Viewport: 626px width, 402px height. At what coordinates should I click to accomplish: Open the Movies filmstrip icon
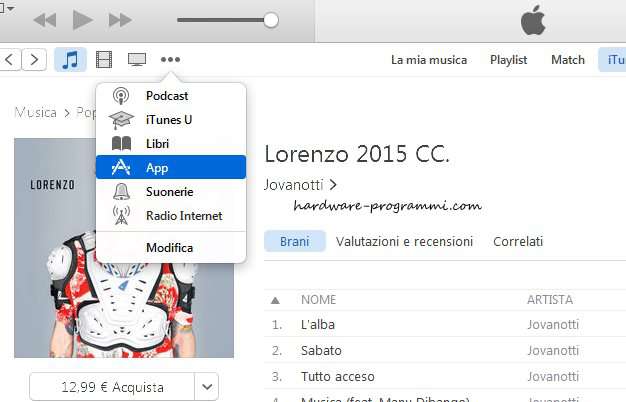pos(104,59)
